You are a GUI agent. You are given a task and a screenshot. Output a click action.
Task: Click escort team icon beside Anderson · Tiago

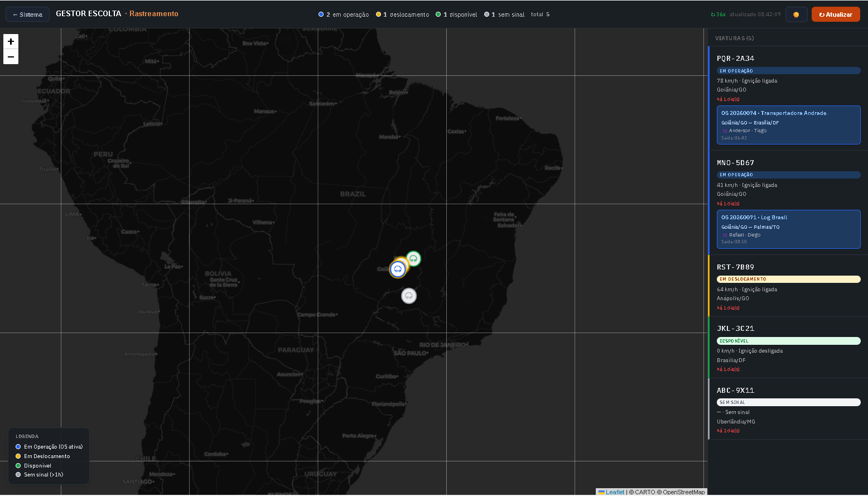point(725,131)
